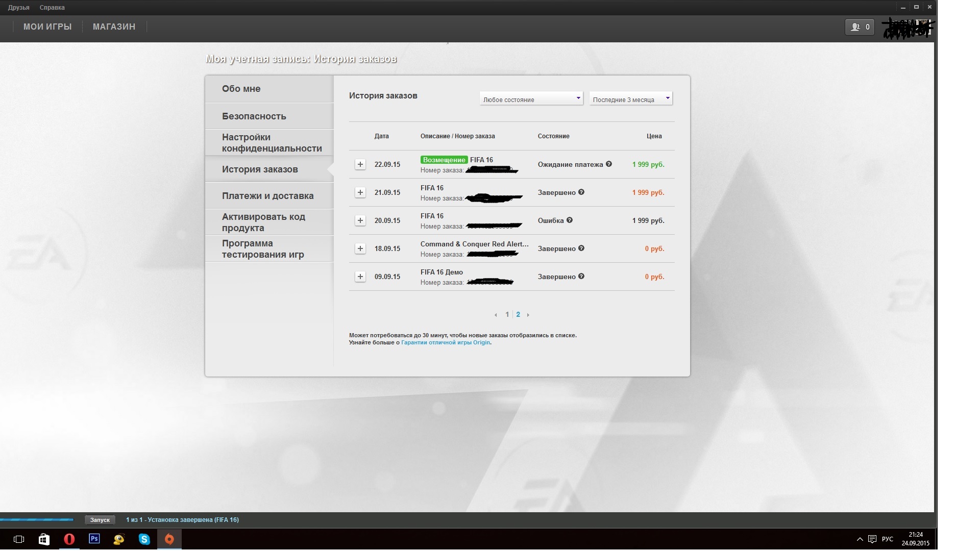Open Windows Store from taskbar

[x=44, y=539]
